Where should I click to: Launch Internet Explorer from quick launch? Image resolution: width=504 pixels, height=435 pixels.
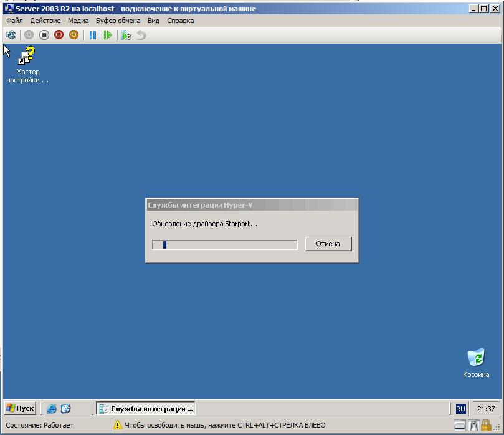pos(52,409)
